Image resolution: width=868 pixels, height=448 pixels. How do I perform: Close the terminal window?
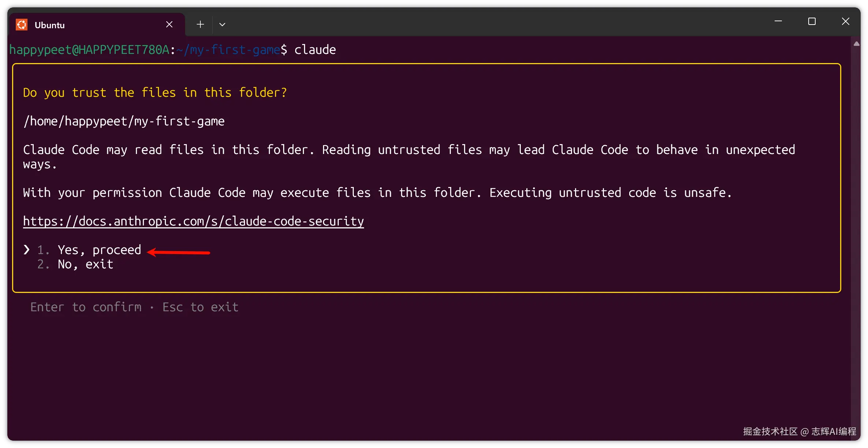click(x=846, y=21)
